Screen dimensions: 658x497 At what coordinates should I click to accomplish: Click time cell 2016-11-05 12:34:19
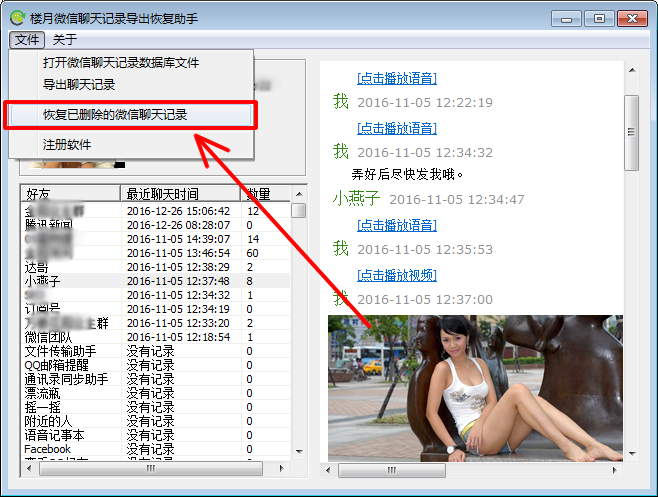point(179,309)
